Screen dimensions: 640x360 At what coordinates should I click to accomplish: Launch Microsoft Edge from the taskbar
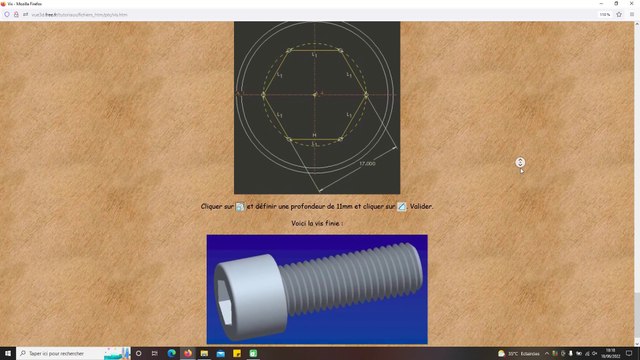171,353
